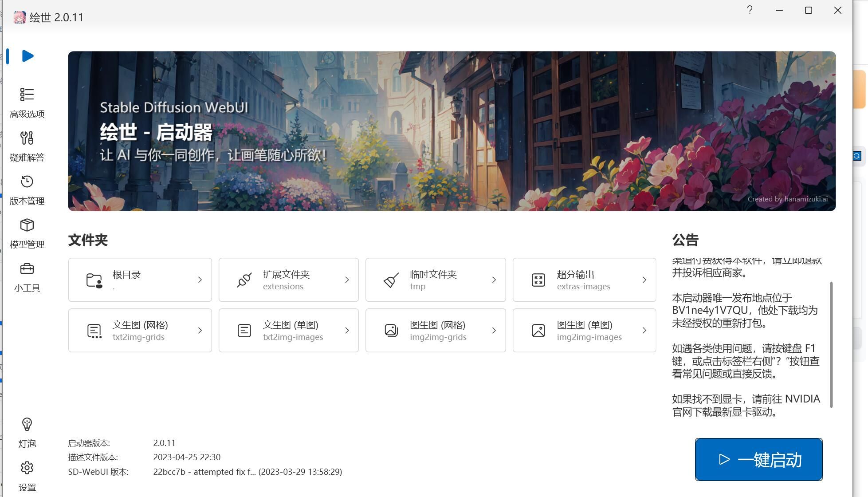Viewport: 868px width, 497px height.
Task: Expand the 临时文件夹 tmp chevron
Action: click(494, 280)
